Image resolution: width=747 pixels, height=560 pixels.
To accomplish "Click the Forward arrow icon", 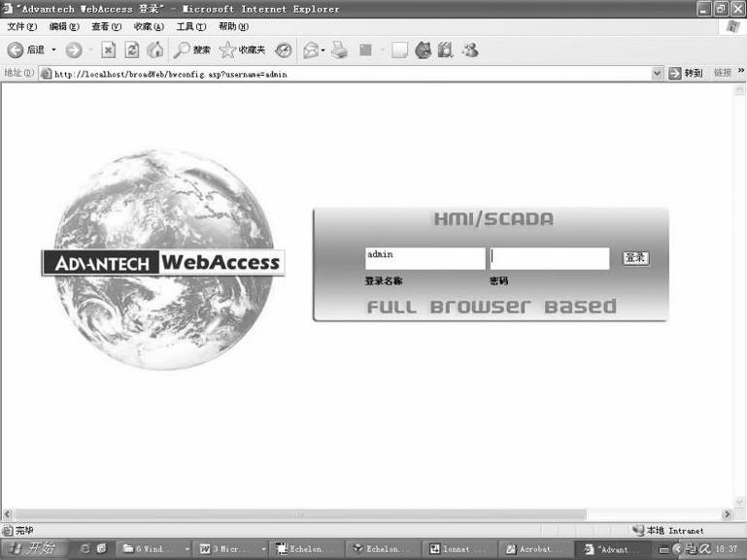I will coord(74,49).
